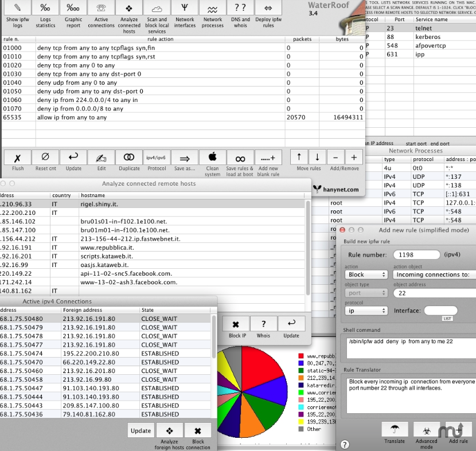Select rule 01060 deny ip 224.0.0.0/4
The height and width of the screenshot is (451, 476).
(x=183, y=100)
